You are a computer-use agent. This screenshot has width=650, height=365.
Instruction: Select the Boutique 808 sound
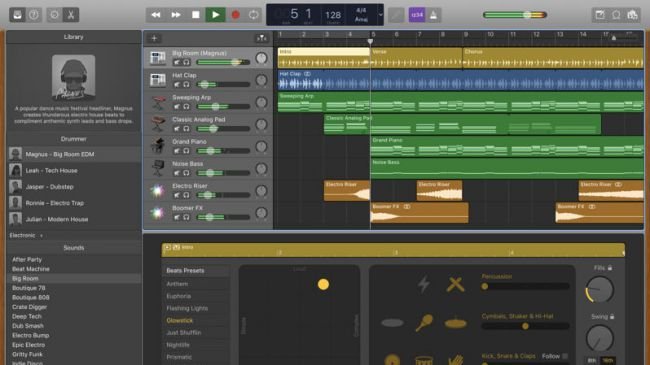click(x=74, y=297)
